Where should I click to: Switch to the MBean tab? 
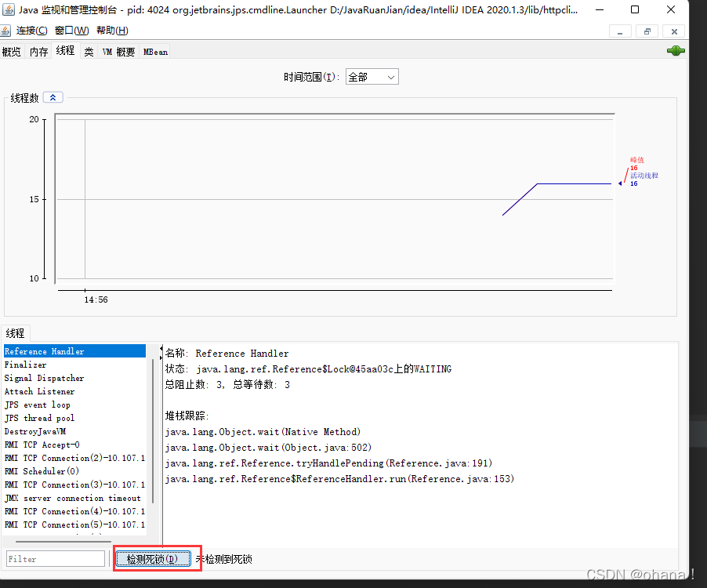[154, 52]
